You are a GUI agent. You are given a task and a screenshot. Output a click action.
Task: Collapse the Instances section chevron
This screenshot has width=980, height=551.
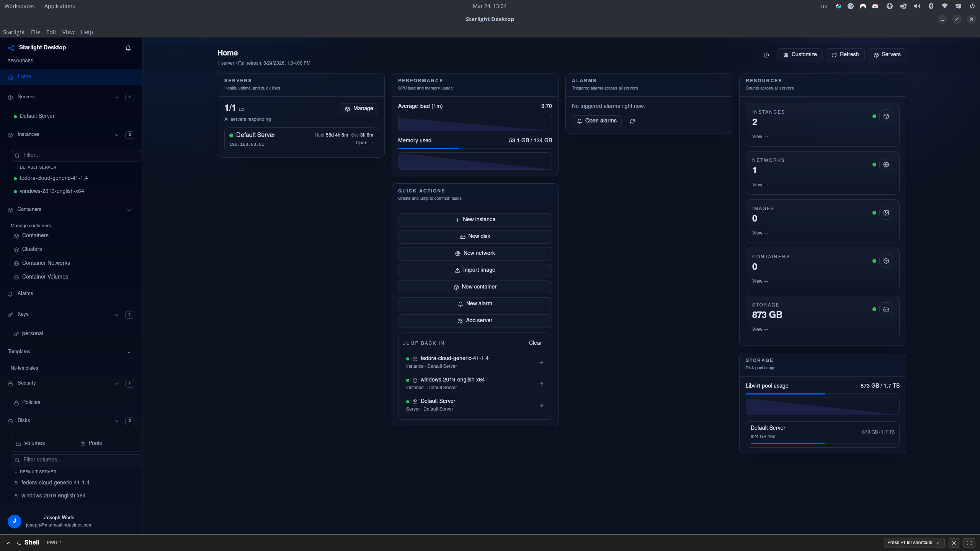(117, 135)
